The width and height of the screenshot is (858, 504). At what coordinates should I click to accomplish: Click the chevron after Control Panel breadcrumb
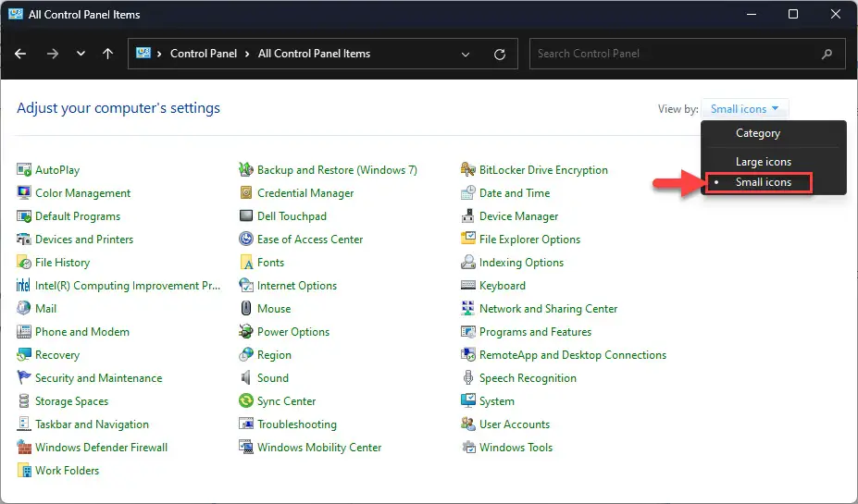point(247,54)
